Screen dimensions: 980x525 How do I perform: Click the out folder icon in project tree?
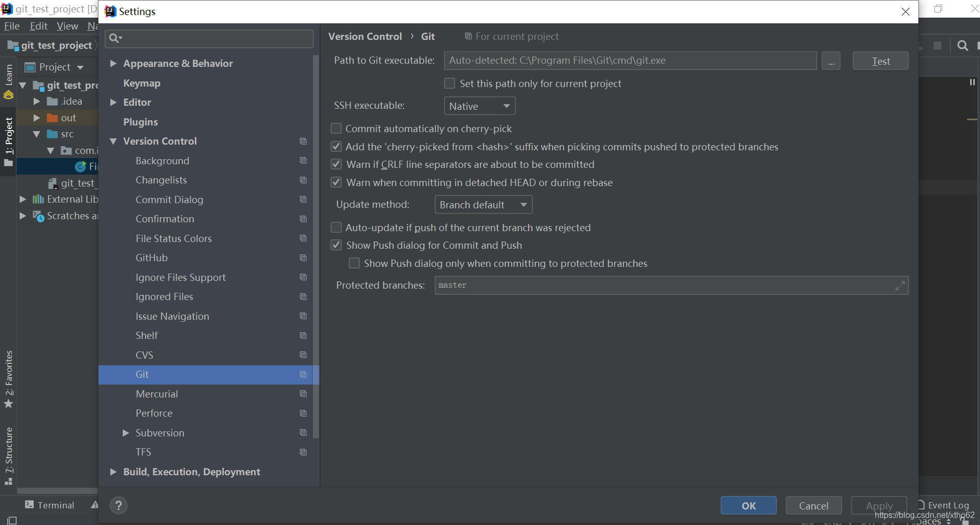tap(52, 118)
